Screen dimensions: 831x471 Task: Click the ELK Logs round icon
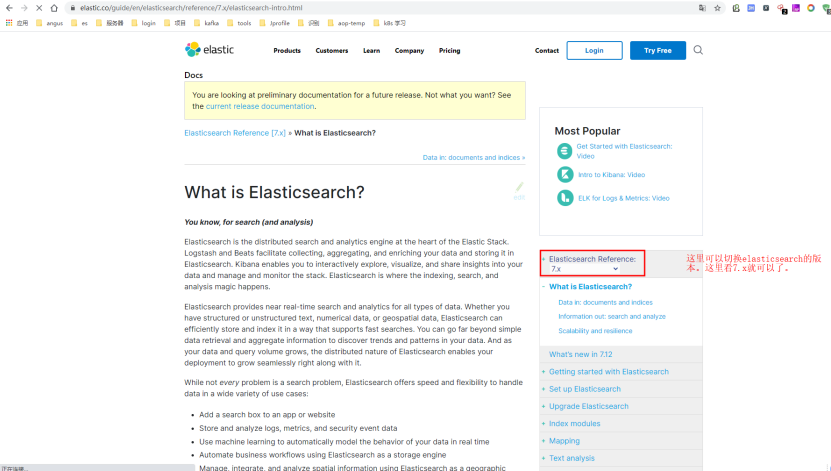point(565,198)
